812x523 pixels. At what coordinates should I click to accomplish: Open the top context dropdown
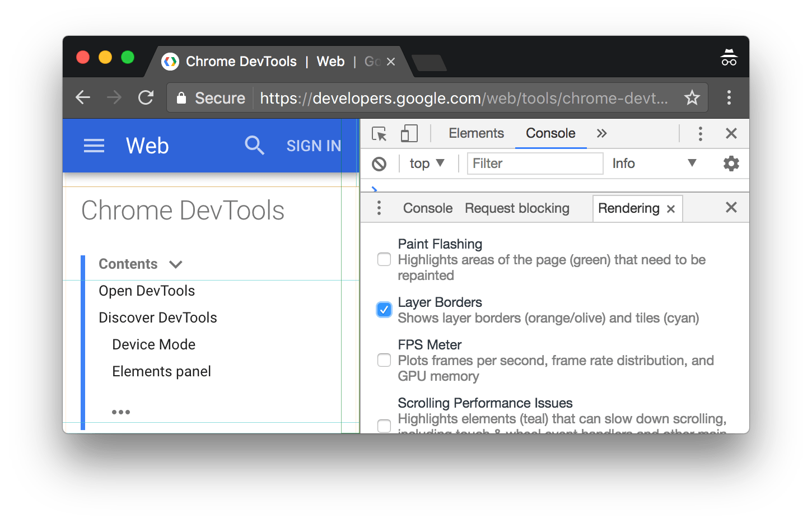427,164
